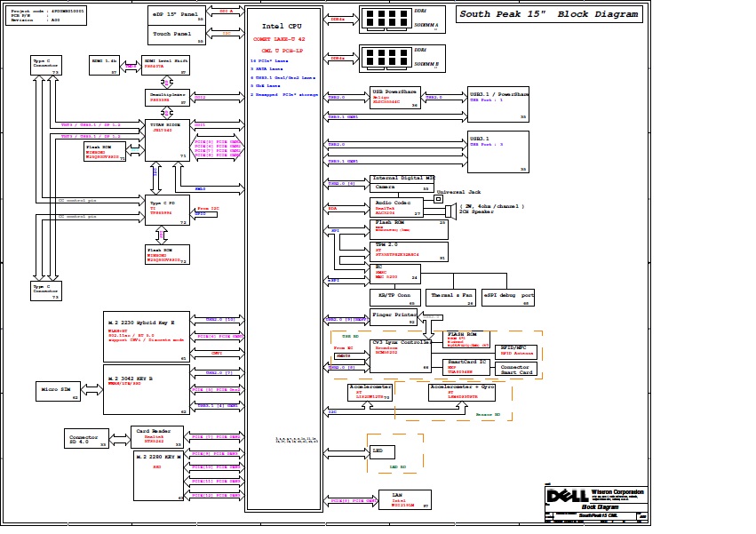Click the TITAN RIDGE block
Screen dimensions: 756x534
[x=167, y=139]
